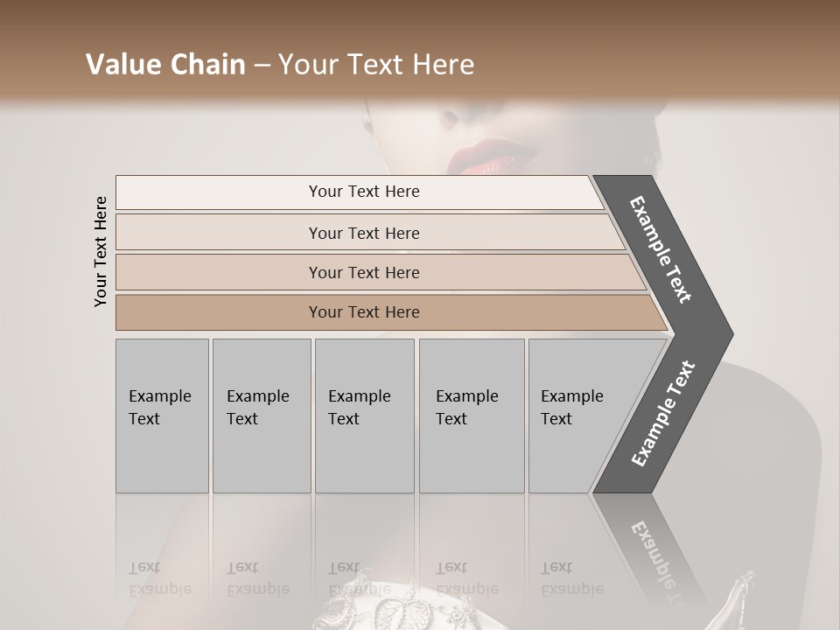This screenshot has width=840, height=630.
Task: Click the 'Value Chain – Your Text Here' title
Action: click(x=280, y=64)
